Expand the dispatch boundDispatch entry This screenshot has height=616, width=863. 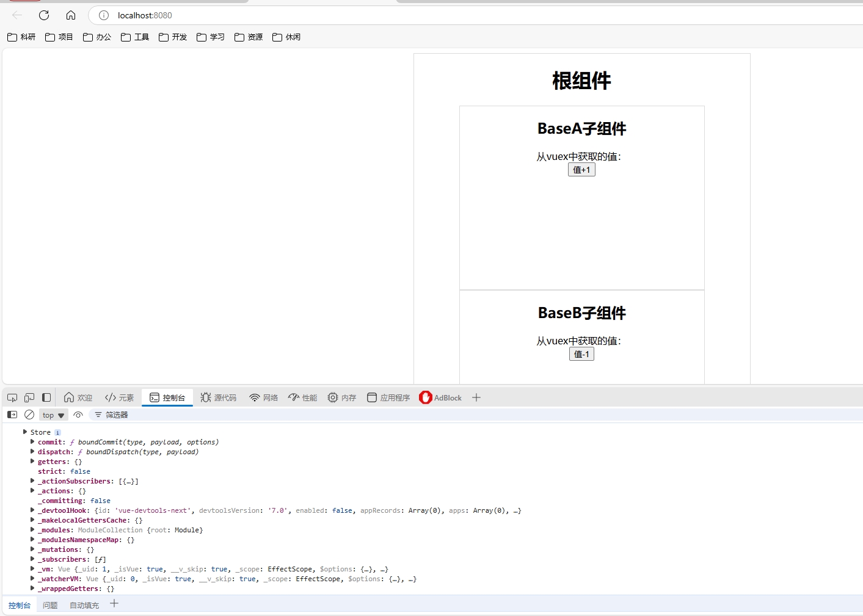point(32,451)
